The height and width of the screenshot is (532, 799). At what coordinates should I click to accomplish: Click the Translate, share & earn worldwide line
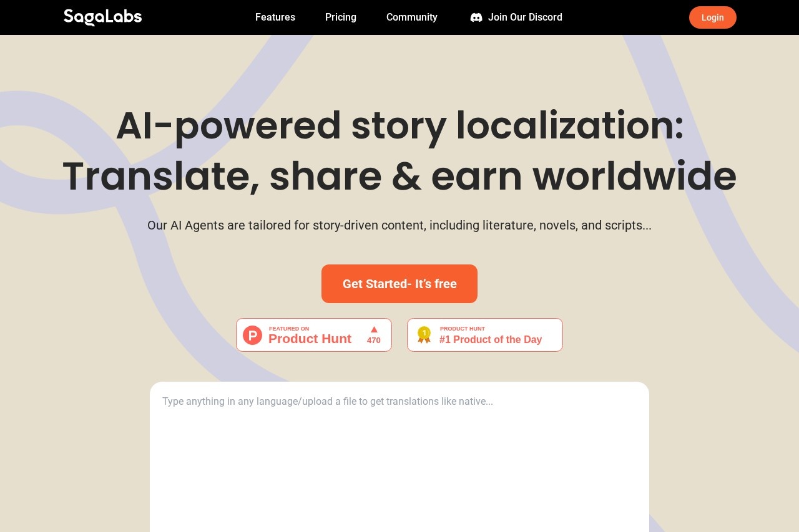[399, 176]
